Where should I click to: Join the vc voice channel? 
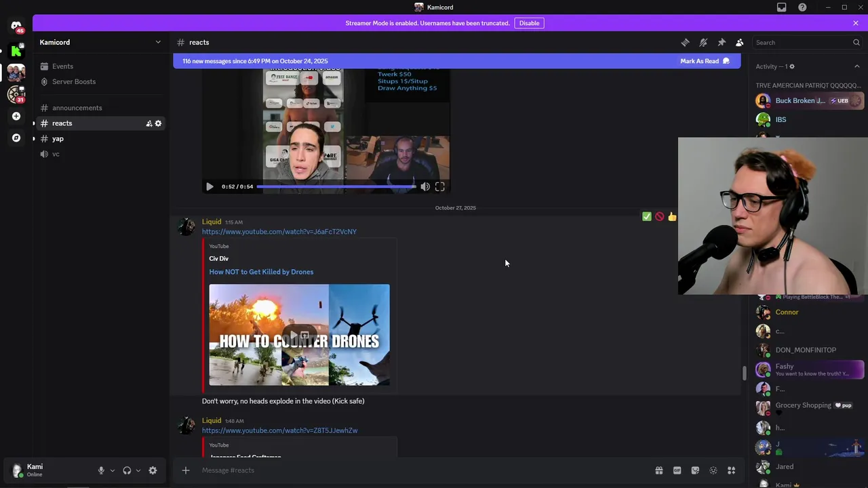pyautogui.click(x=102, y=154)
